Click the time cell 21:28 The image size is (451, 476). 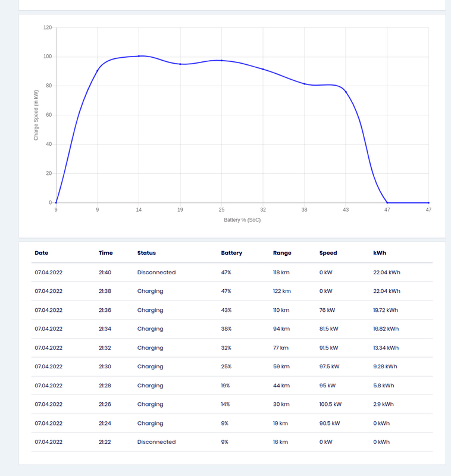pos(105,386)
